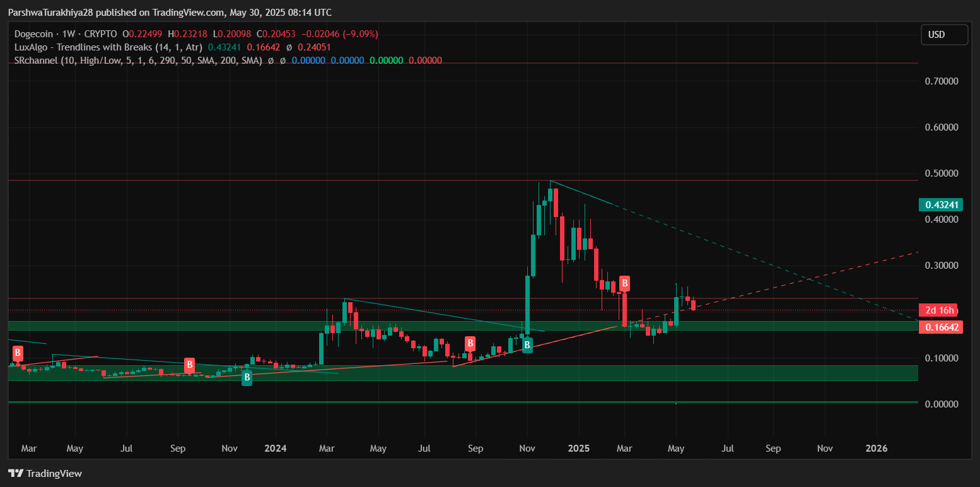Click the high value H0.23218
Screen dimensions: 980x487
(x=187, y=35)
